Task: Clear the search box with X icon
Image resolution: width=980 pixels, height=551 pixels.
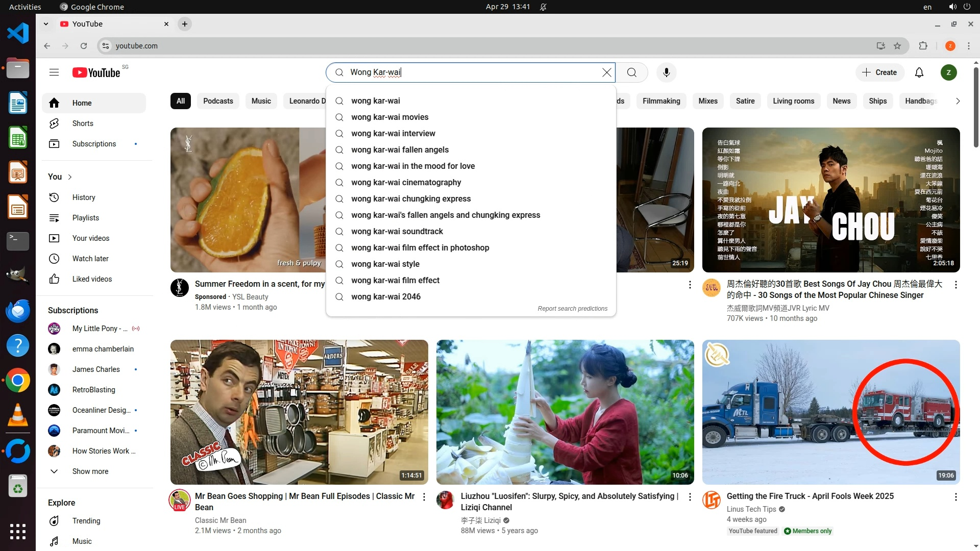Action: [606, 72]
